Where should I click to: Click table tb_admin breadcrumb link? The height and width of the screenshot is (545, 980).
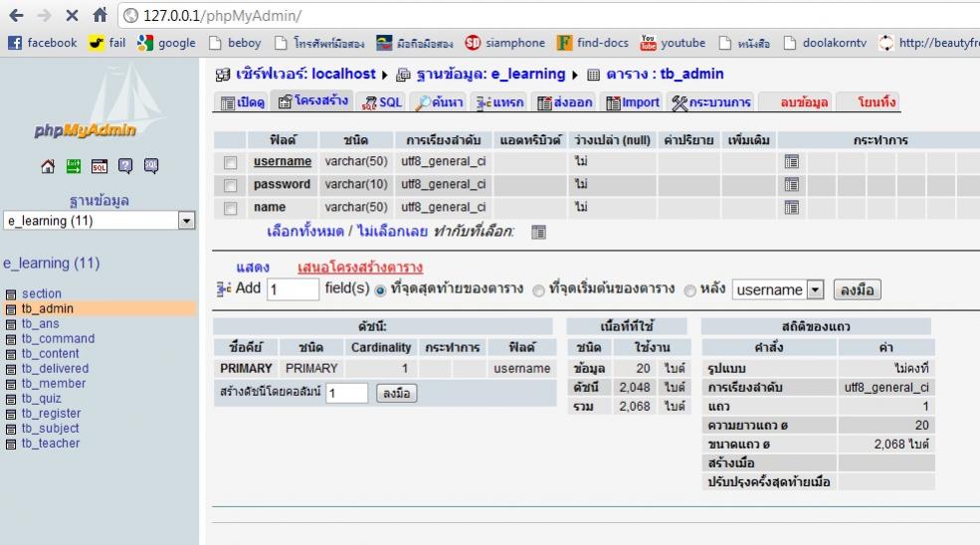pos(665,74)
